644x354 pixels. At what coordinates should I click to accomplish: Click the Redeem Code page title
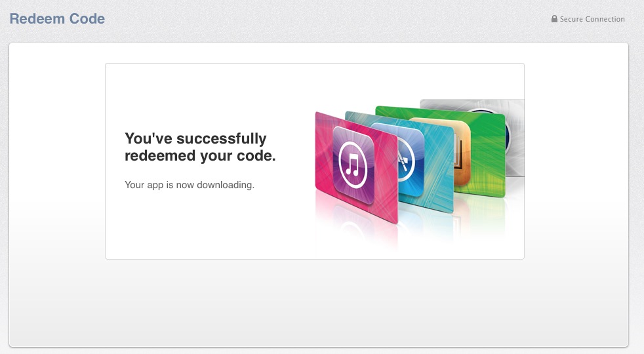[57, 19]
